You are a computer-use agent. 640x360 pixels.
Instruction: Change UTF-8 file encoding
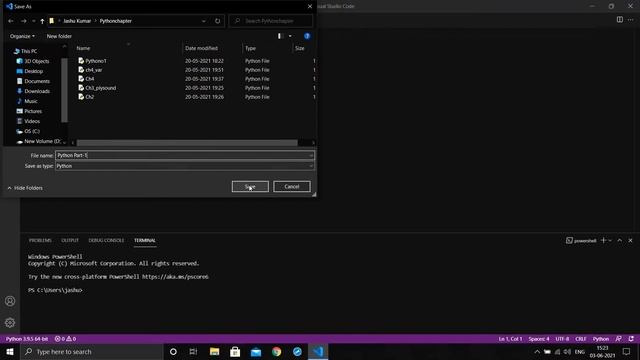pyautogui.click(x=562, y=339)
